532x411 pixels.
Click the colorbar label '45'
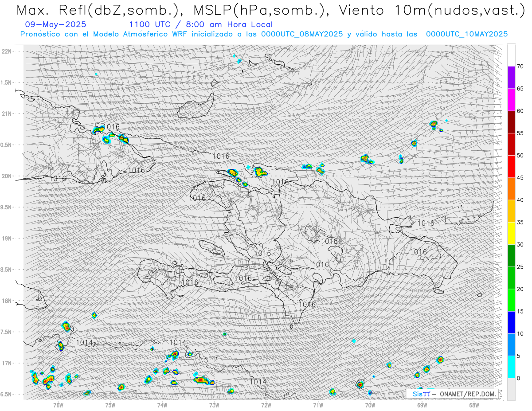[520, 178]
